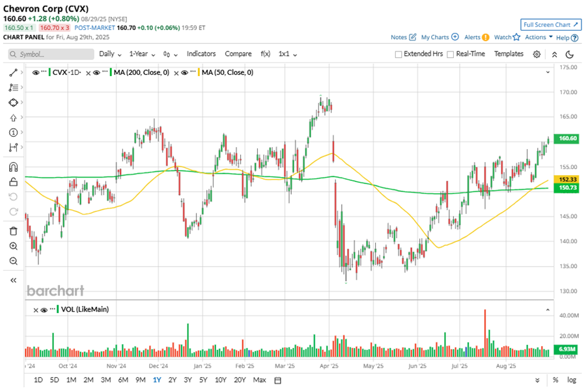
Task: Remove the VOL indicator
Action: coord(36,310)
